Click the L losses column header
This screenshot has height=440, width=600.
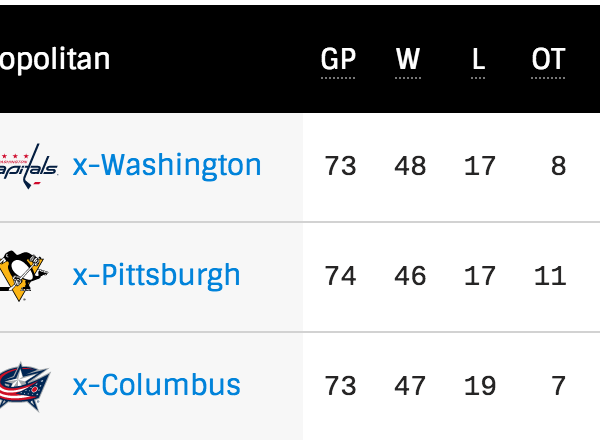coord(478,60)
